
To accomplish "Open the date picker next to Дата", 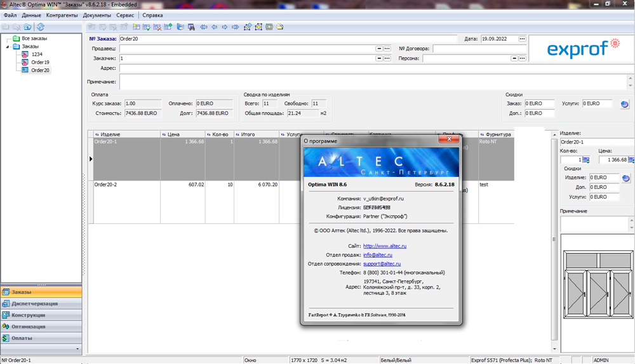I will (522, 39).
